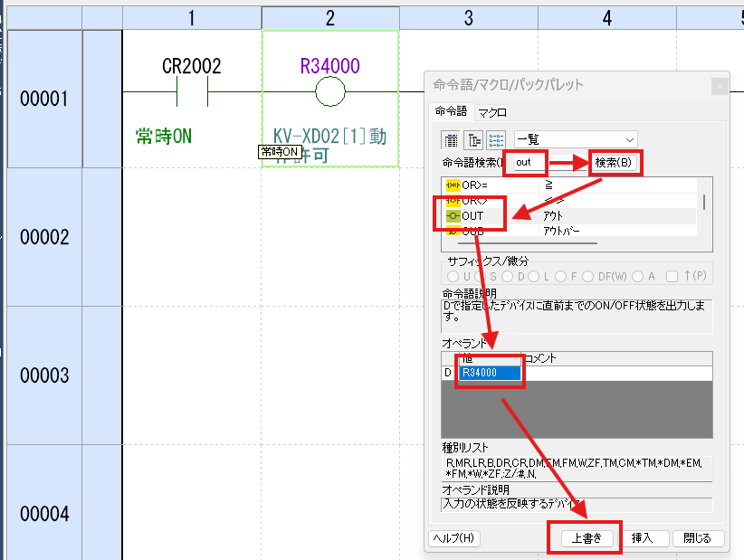Viewport: 744px width, 560px height.
Task: Switch to the tree view icon
Action: [472, 138]
